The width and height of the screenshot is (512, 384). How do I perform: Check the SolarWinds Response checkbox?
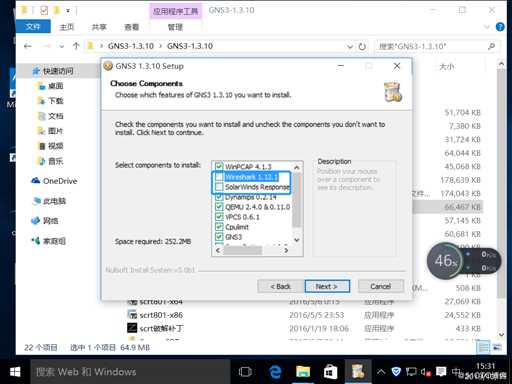(219, 187)
